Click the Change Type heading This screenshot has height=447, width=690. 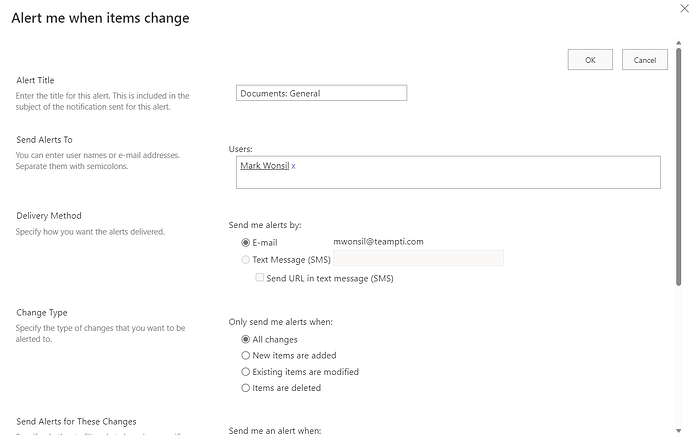point(42,312)
